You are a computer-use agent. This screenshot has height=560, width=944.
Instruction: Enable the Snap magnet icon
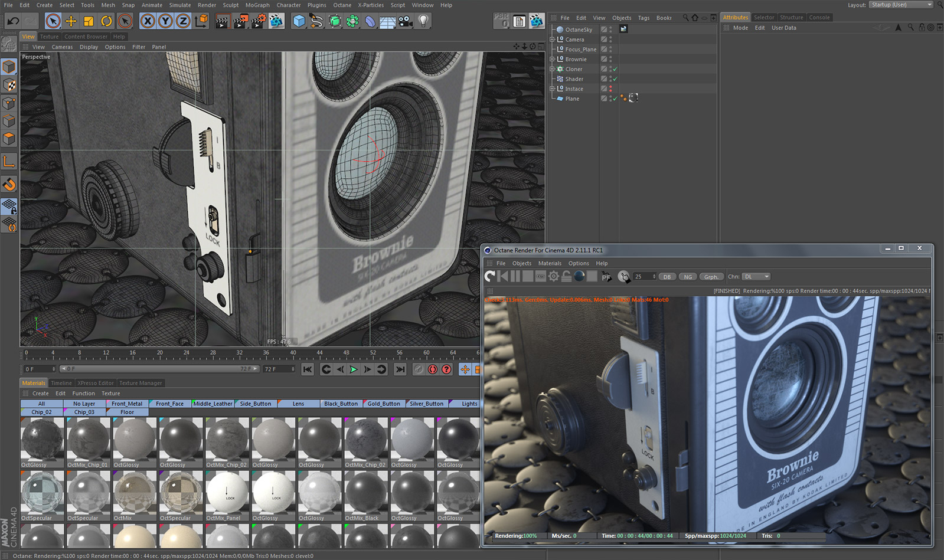click(x=9, y=185)
